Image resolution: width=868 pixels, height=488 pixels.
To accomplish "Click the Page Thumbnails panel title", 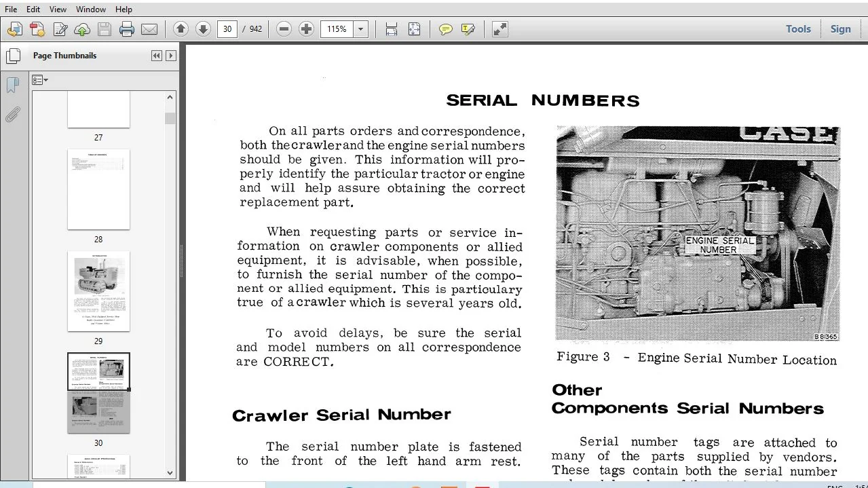I will (64, 56).
